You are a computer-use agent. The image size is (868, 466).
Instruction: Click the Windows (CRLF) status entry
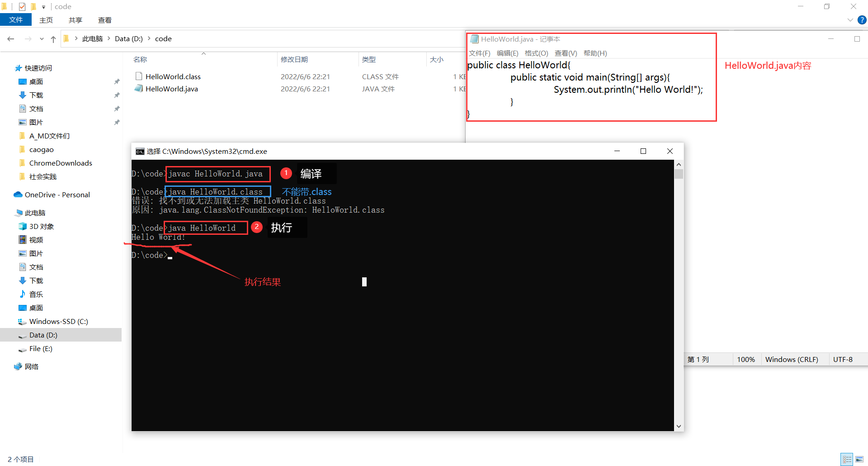[x=792, y=360]
